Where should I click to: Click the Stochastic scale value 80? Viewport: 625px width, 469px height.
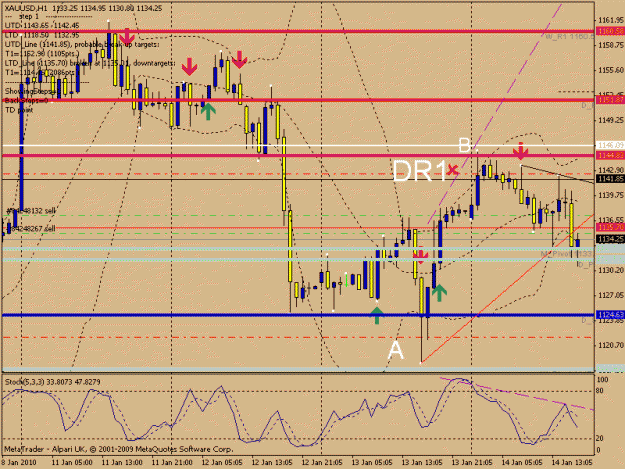599,391
